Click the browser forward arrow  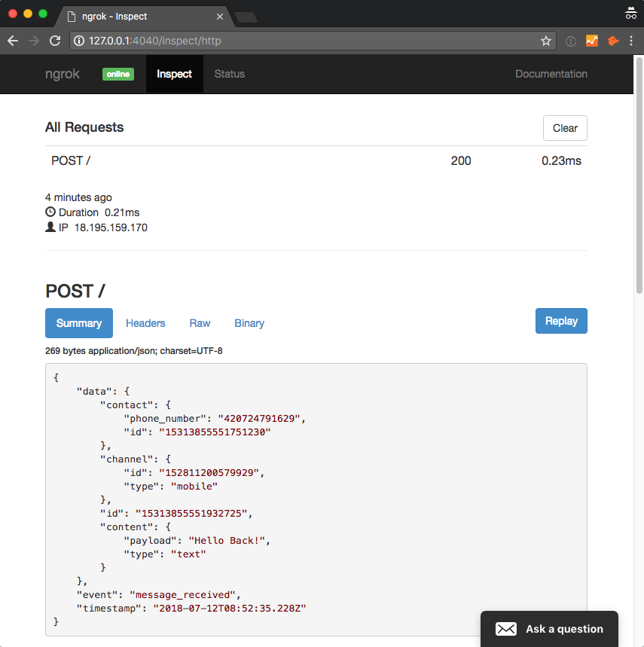34,41
